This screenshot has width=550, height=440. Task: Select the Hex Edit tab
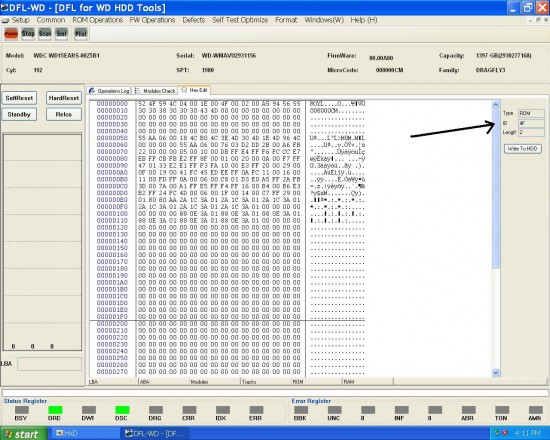pyautogui.click(x=194, y=90)
